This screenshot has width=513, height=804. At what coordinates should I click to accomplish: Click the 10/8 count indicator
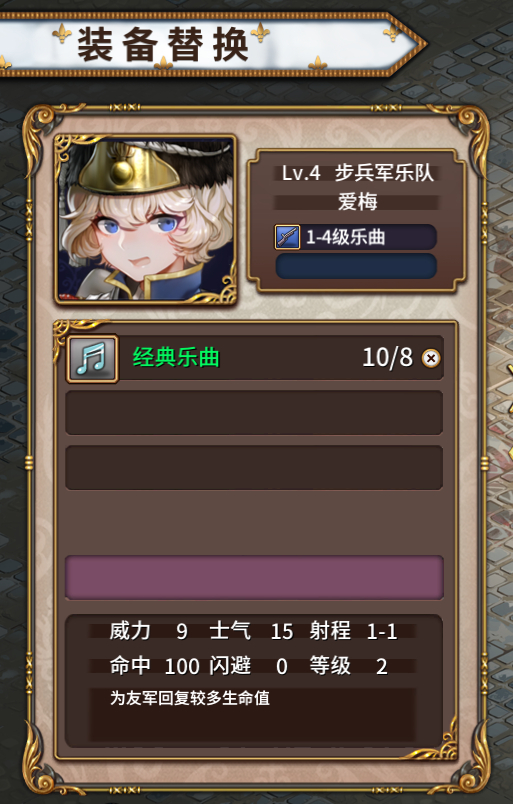click(x=387, y=357)
